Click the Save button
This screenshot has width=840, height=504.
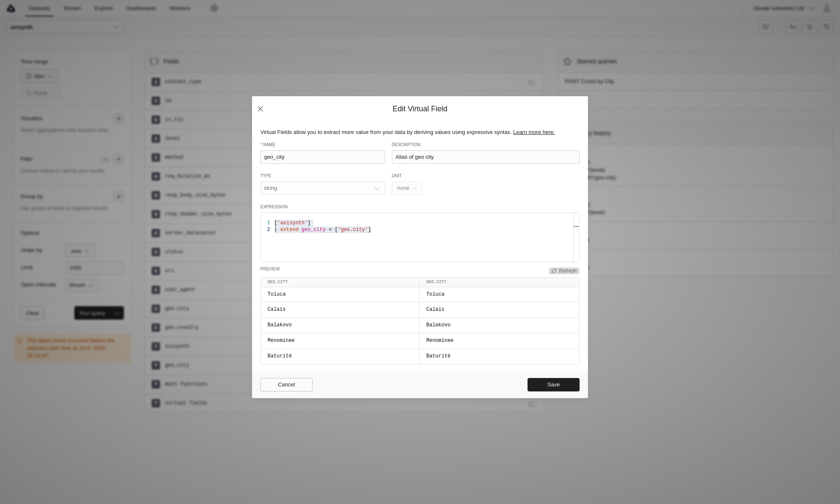point(553,385)
